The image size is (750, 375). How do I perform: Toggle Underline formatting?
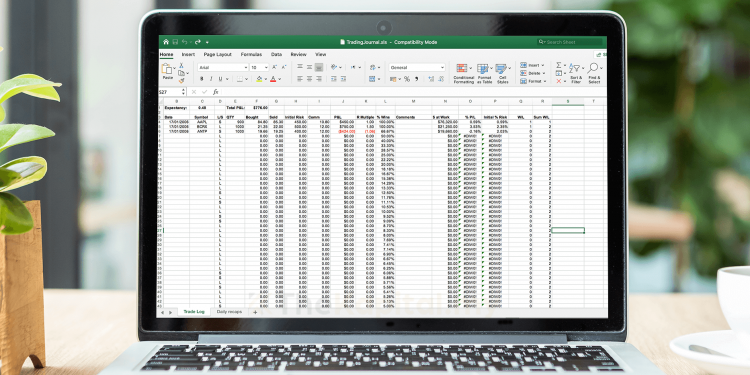(x=221, y=79)
